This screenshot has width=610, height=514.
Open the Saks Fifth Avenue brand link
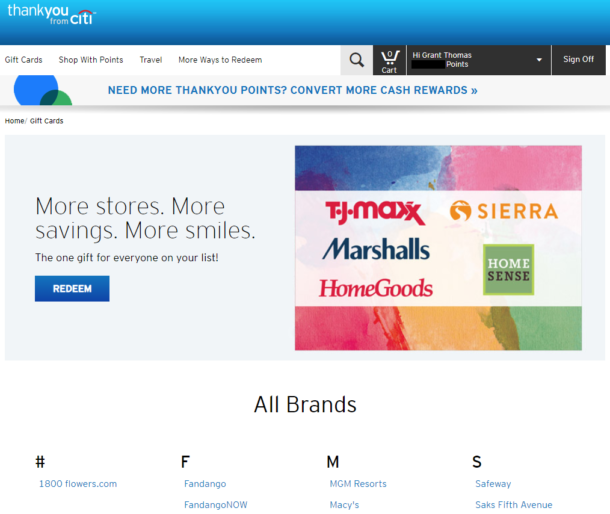[514, 505]
